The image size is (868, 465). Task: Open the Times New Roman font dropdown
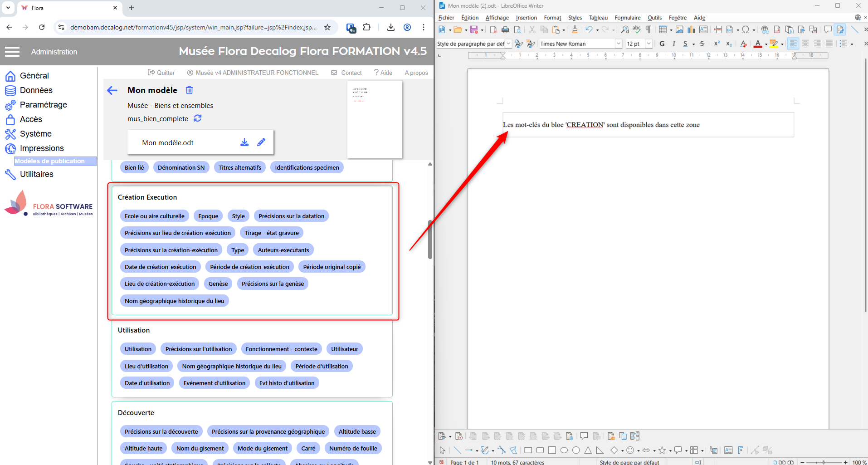pos(618,44)
